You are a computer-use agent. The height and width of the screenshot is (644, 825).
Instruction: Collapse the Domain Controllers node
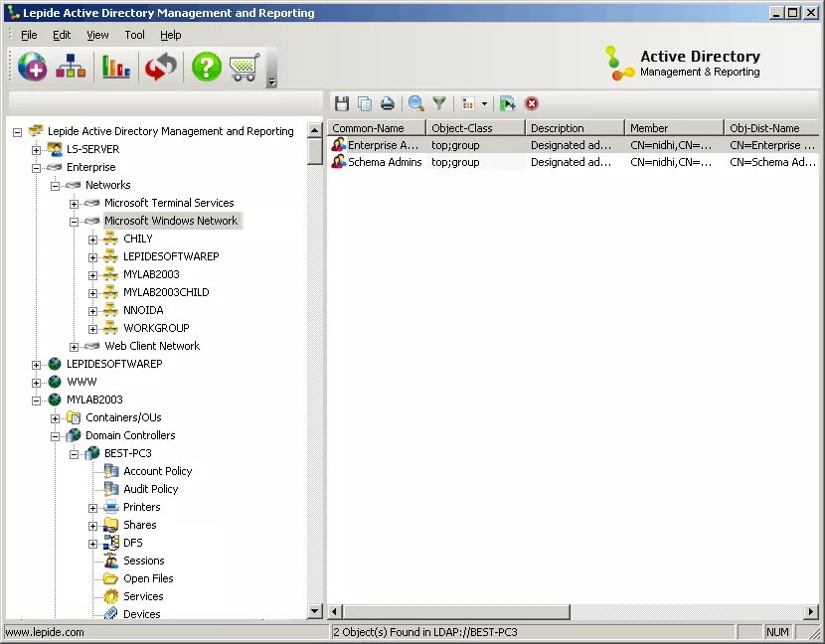[x=56, y=436]
